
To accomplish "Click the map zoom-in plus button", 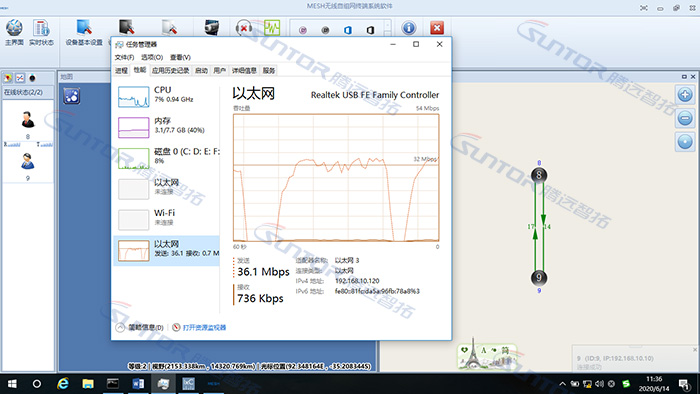I will coord(685,95).
